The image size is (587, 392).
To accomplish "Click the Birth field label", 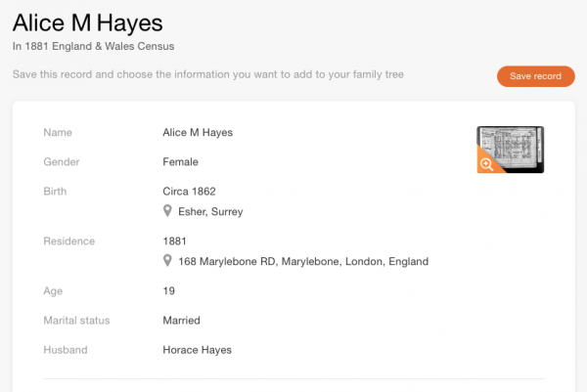I will pyautogui.click(x=55, y=192).
